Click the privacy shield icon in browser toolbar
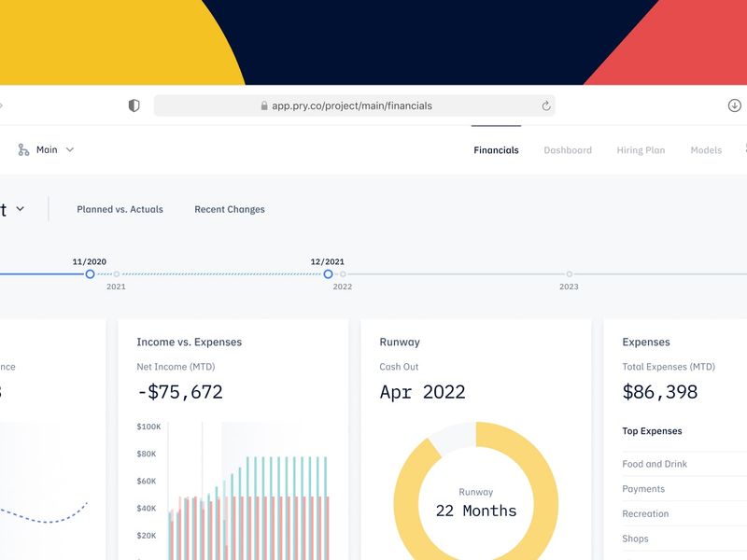This screenshot has width=747, height=560. click(x=134, y=106)
